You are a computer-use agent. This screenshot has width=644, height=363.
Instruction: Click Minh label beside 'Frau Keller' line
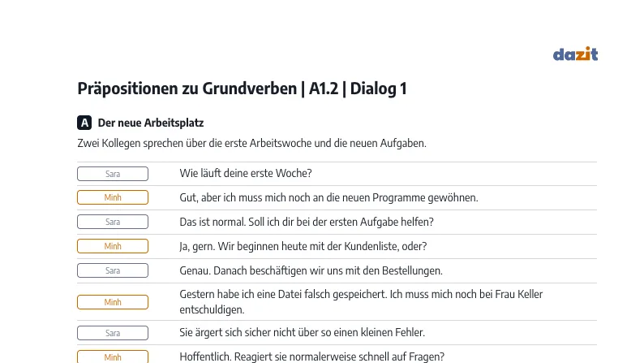[x=113, y=302]
